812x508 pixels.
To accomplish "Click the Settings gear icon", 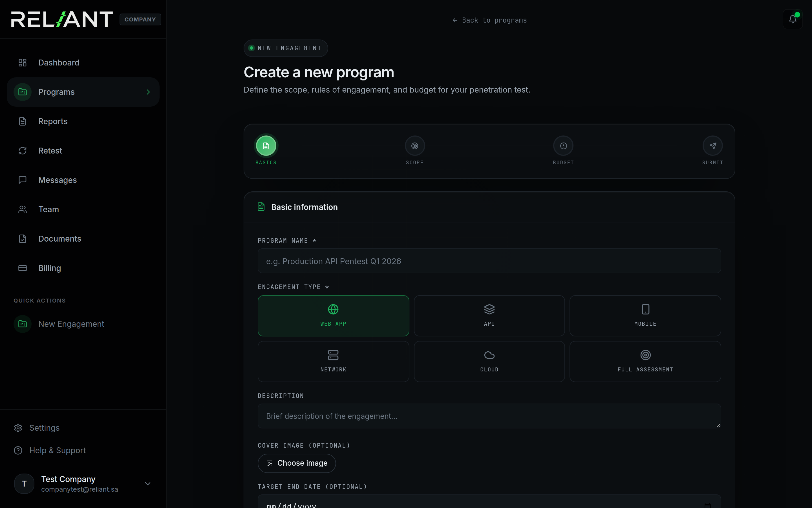I will pyautogui.click(x=18, y=428).
